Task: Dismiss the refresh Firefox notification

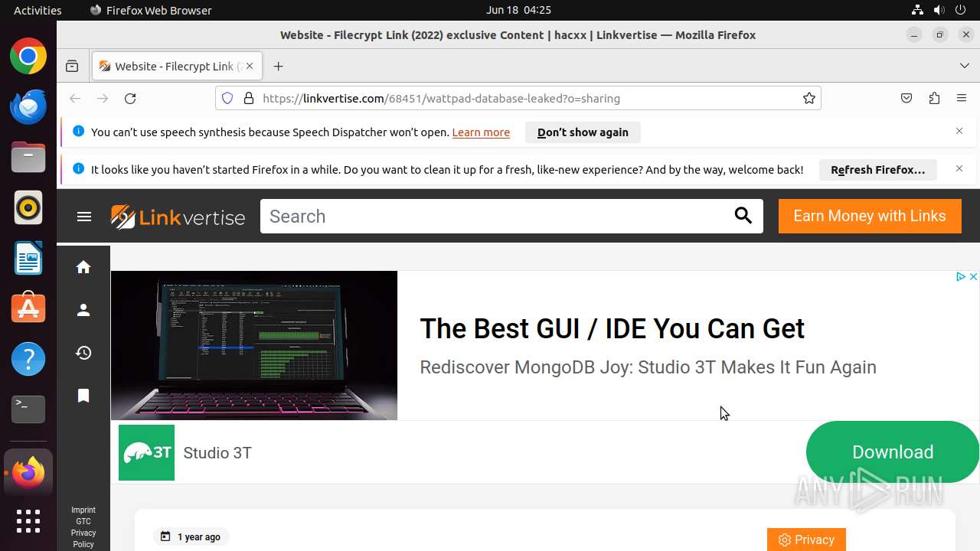Action: point(959,168)
